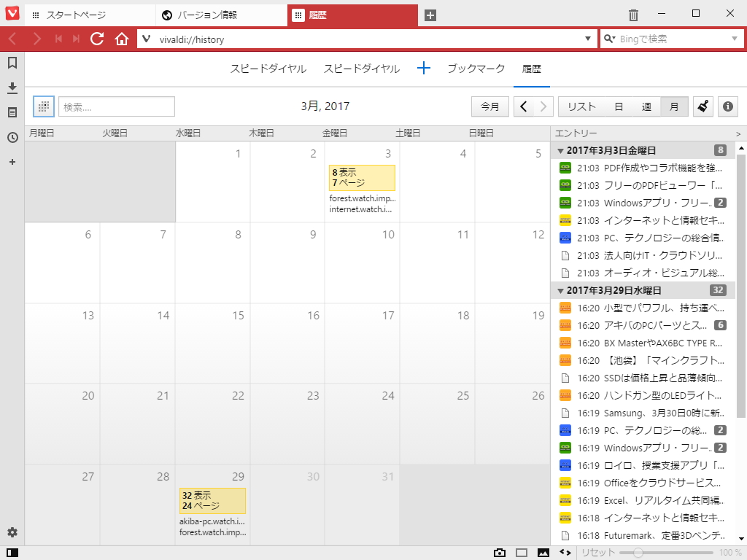Viewport: 747px width, 560px height.
Task: Click the rewind navigation icon
Action: click(58, 39)
